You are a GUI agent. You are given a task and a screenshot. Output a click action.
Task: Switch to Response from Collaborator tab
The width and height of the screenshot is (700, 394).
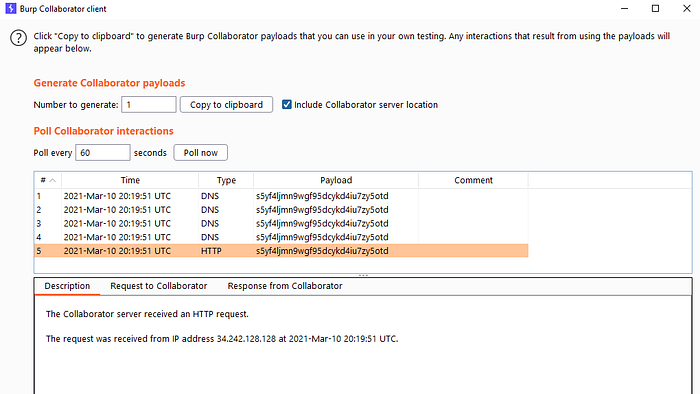point(285,286)
